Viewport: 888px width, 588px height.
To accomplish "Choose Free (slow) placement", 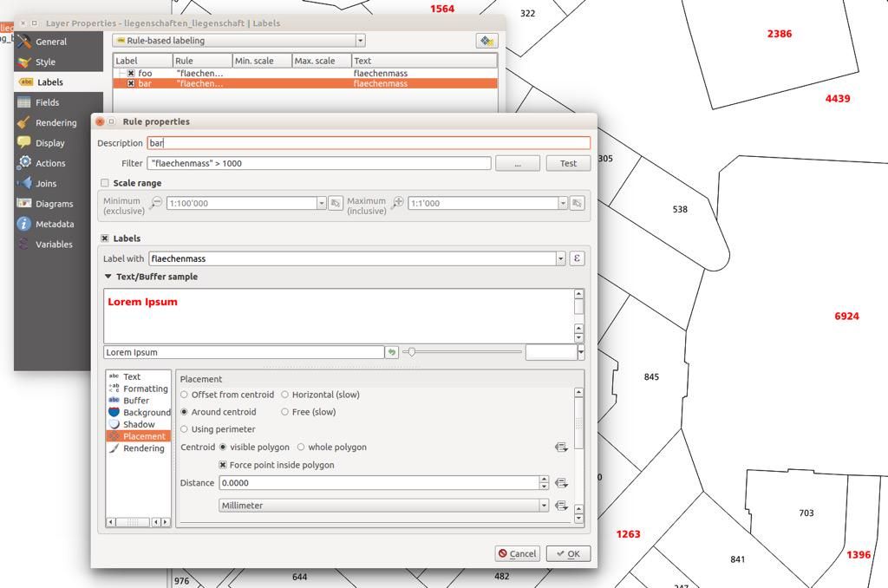I will tap(284, 412).
